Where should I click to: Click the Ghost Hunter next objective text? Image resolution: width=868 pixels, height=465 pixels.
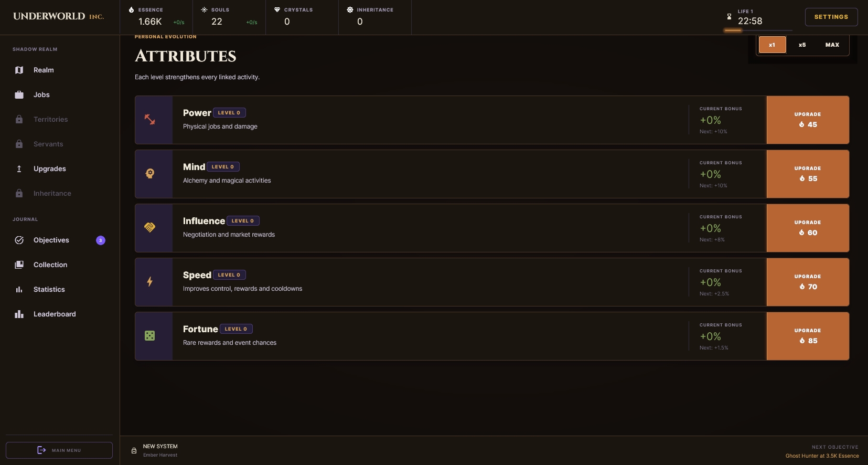(x=822, y=456)
